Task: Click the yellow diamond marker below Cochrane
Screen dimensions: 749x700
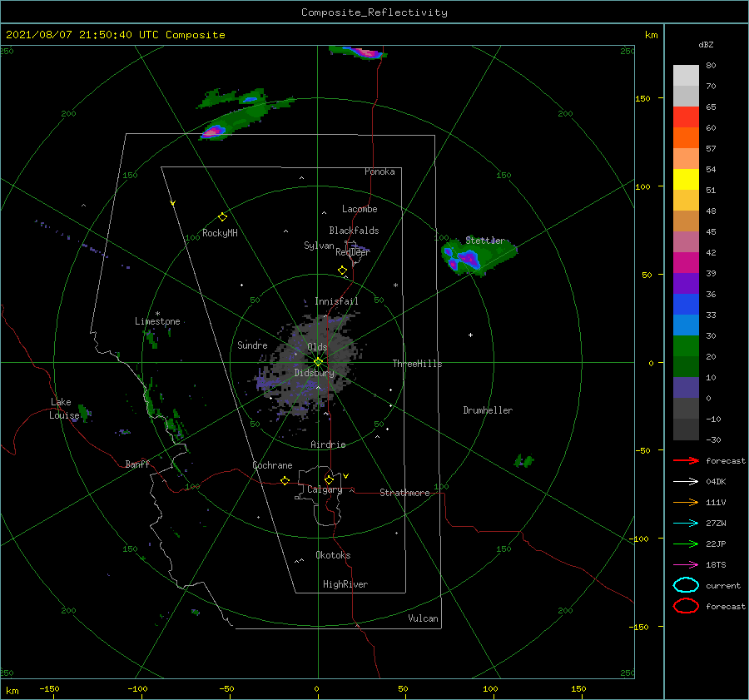Action: coord(285,481)
